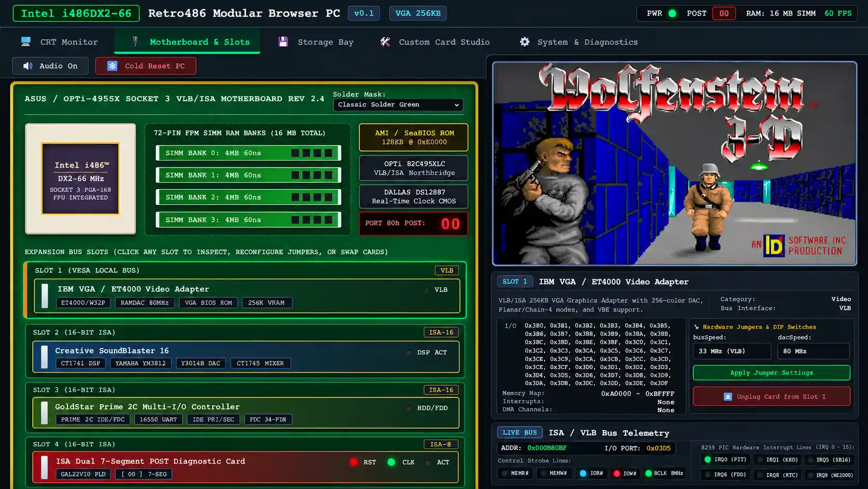Image resolution: width=868 pixels, height=489 pixels.
Task: Click the eject icon on Unplug Card button
Action: (728, 397)
